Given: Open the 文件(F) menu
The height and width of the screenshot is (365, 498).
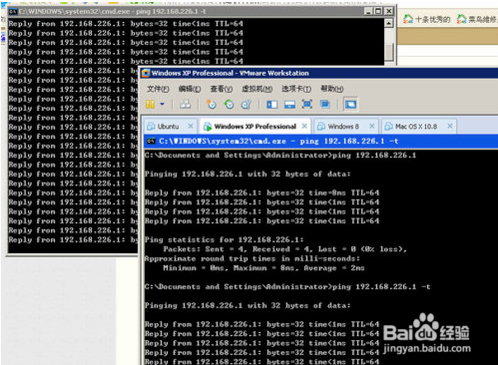Looking at the screenshot, I should coord(158,89).
